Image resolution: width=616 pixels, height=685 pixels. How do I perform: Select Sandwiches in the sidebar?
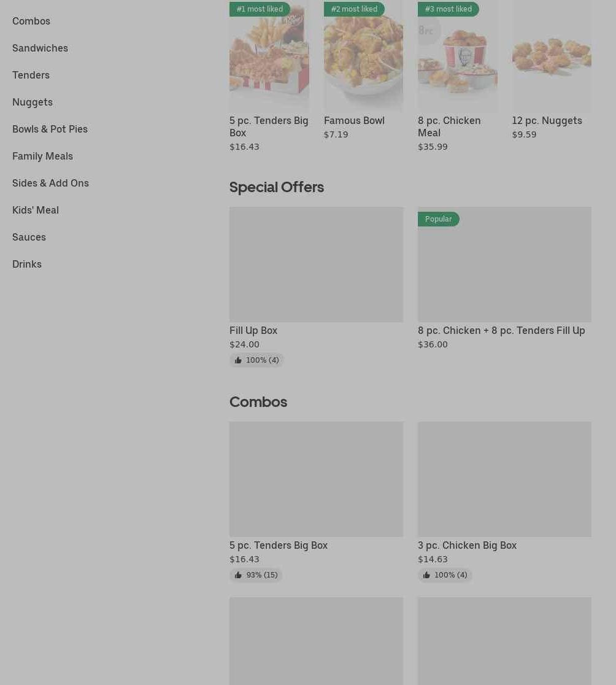click(40, 48)
